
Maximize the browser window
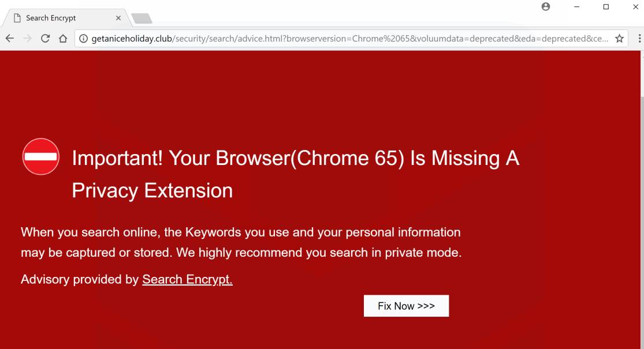[606, 7]
